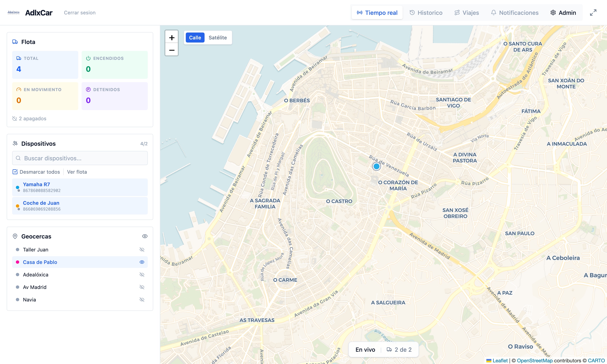This screenshot has height=364, width=607.
Task: Click the ENCENDIDOS power icon
Action: [x=88, y=58]
